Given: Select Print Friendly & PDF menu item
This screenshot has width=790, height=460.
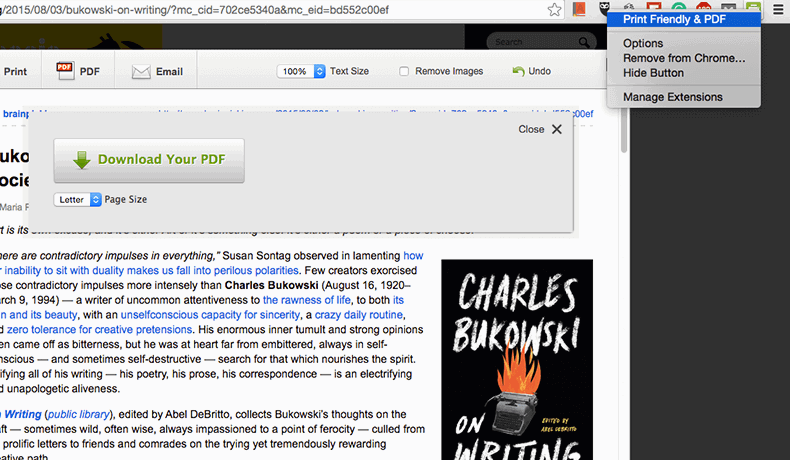Looking at the screenshot, I should [684, 20].
